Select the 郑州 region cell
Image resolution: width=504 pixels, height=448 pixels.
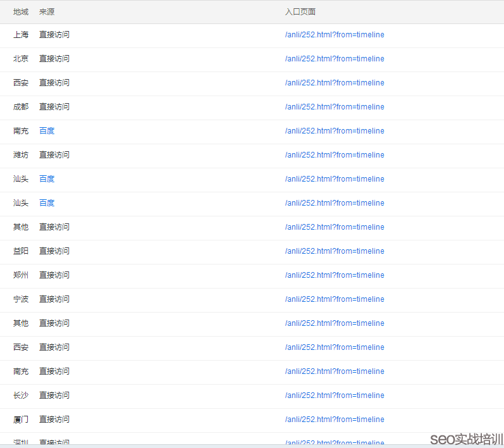tap(21, 275)
